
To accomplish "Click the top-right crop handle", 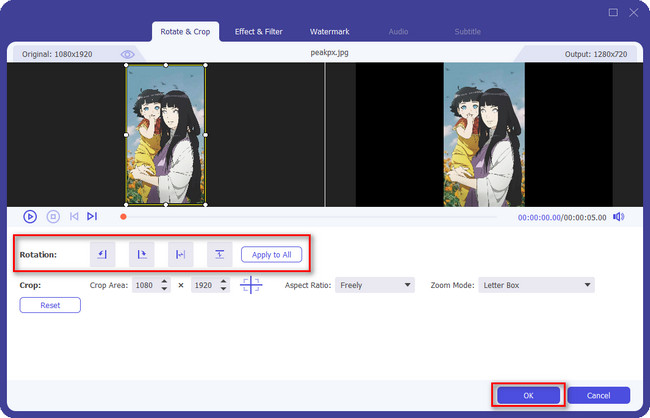I will click(206, 65).
